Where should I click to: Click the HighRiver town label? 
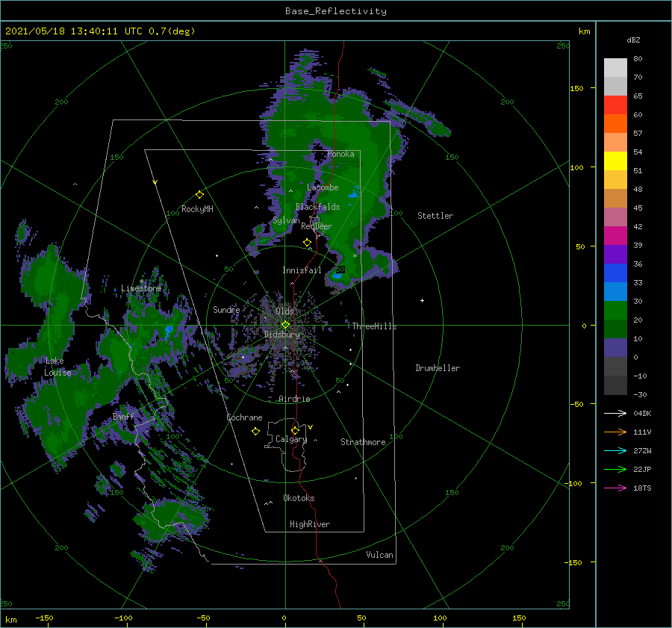click(x=310, y=524)
